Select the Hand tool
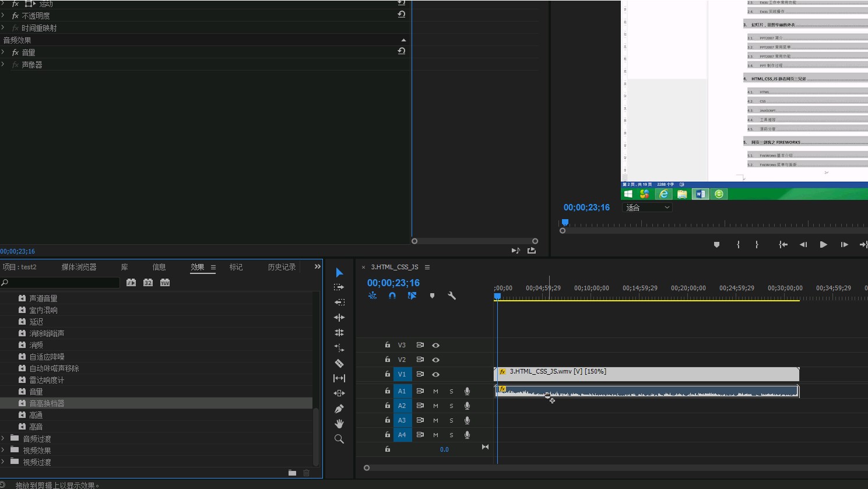The height and width of the screenshot is (489, 868). 339,424
